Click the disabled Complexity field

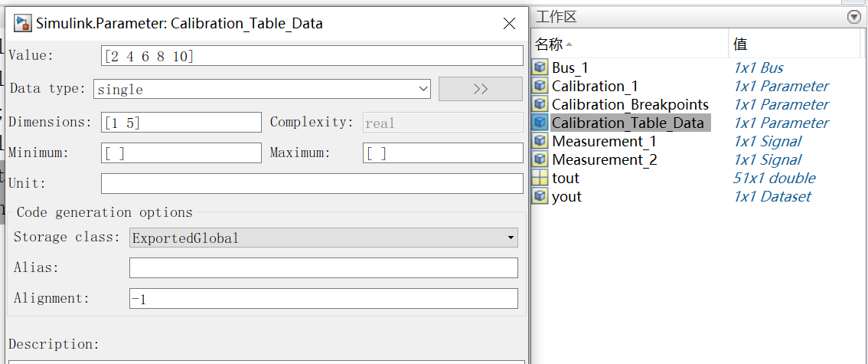pyautogui.click(x=443, y=123)
